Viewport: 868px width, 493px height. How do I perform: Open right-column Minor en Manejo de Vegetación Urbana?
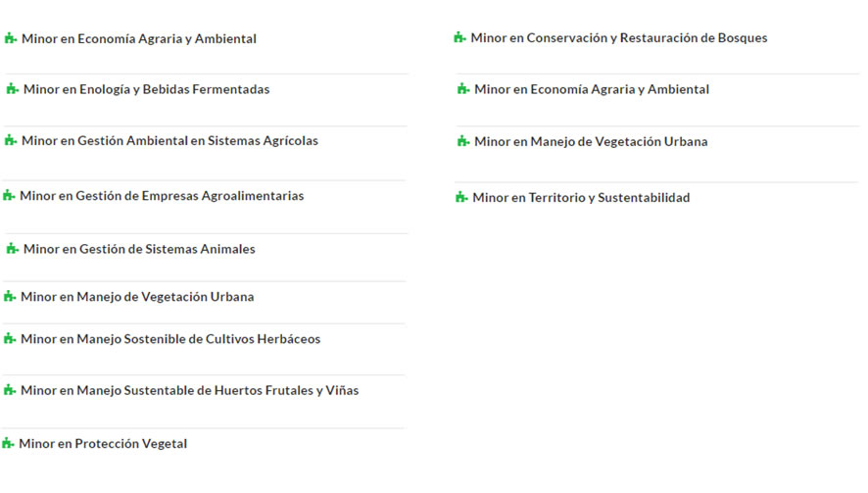click(591, 141)
